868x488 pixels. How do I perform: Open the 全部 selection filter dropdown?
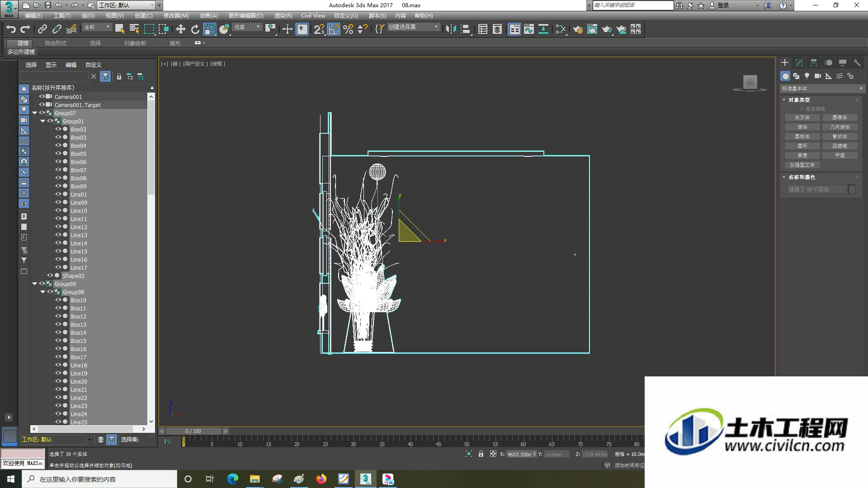[x=97, y=27]
